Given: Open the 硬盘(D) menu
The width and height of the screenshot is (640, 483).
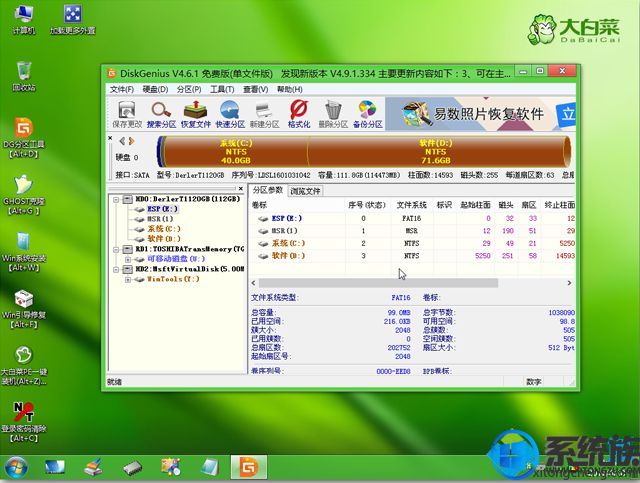Looking at the screenshot, I should [x=155, y=89].
